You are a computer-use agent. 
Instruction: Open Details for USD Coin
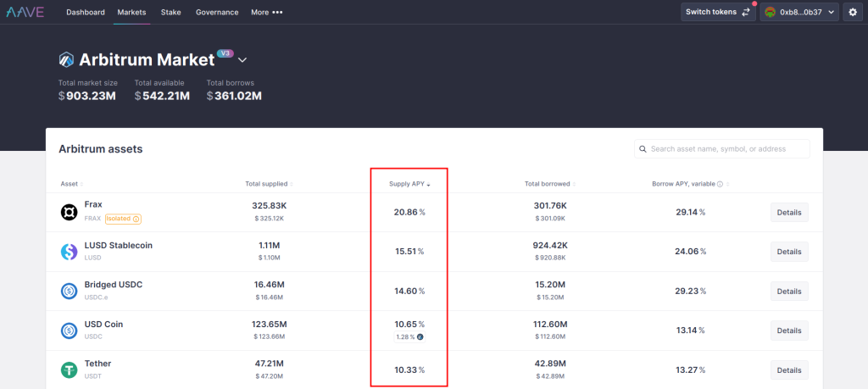(x=789, y=331)
